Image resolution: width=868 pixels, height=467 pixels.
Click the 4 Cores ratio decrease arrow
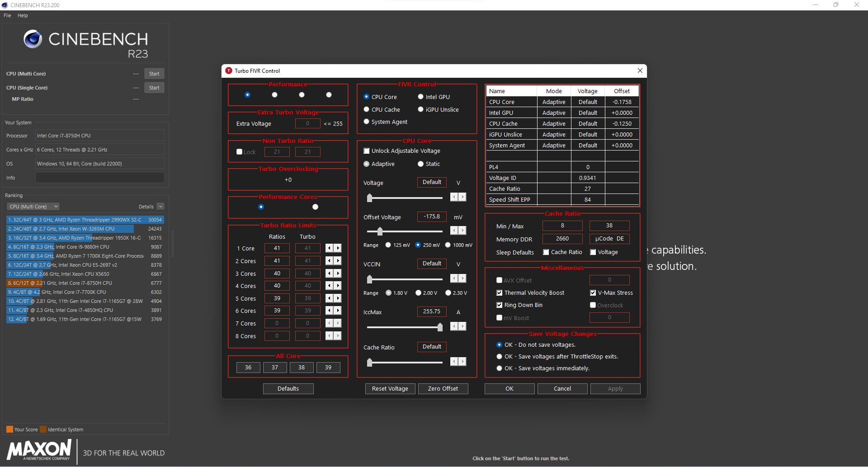pos(329,286)
